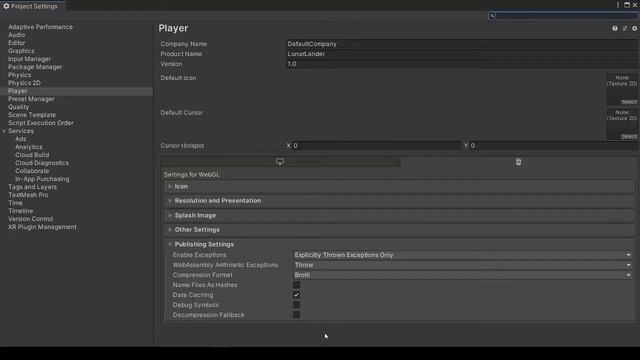This screenshot has width=640, height=360.
Task: Select the WebGL platform tab icon
Action: (518, 162)
